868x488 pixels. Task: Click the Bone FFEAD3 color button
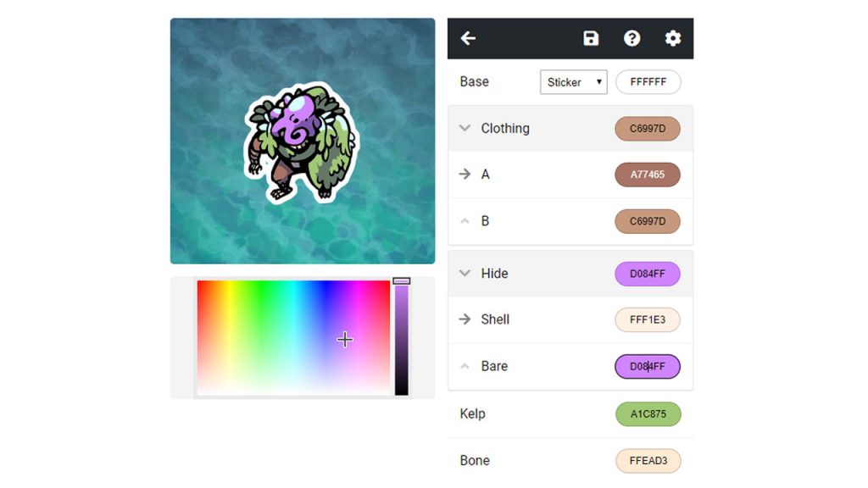point(648,460)
